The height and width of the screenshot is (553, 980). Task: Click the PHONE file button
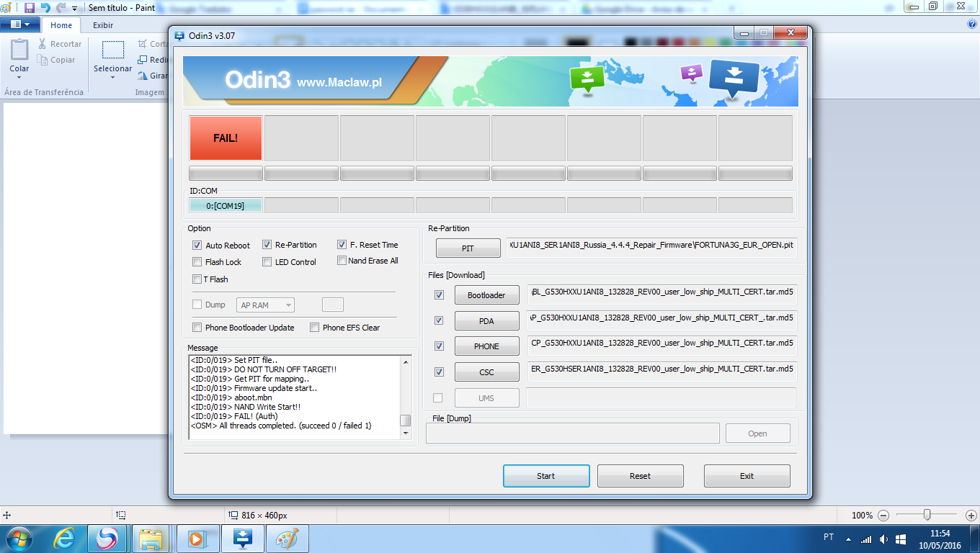pos(486,346)
